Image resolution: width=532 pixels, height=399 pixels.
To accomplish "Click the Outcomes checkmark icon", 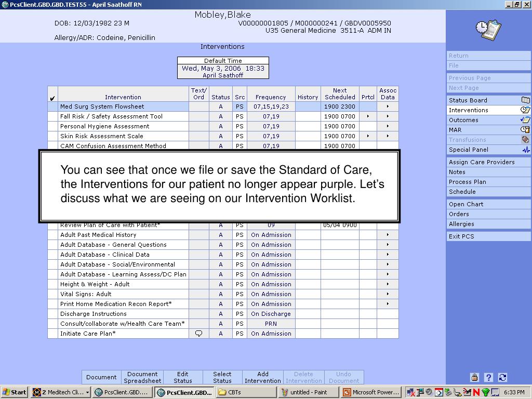I will pyautogui.click(x=525, y=120).
